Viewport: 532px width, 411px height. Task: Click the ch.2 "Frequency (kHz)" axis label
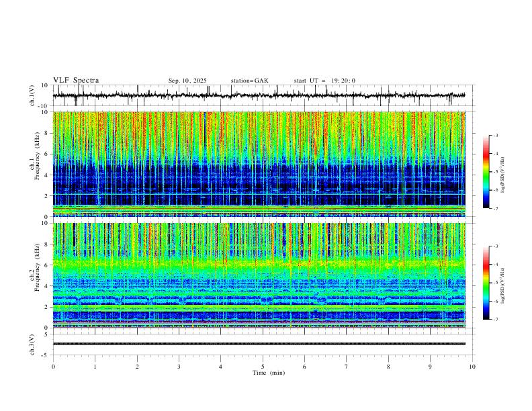(37, 267)
